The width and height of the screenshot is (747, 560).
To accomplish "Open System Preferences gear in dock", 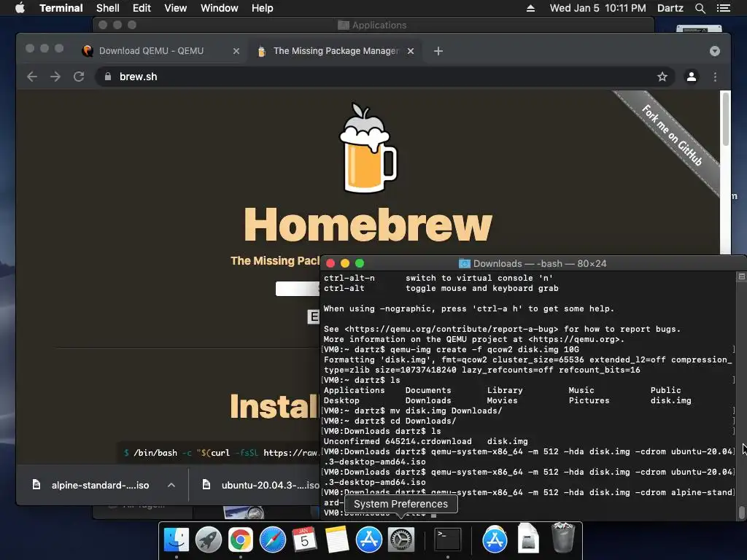I will 400,540.
